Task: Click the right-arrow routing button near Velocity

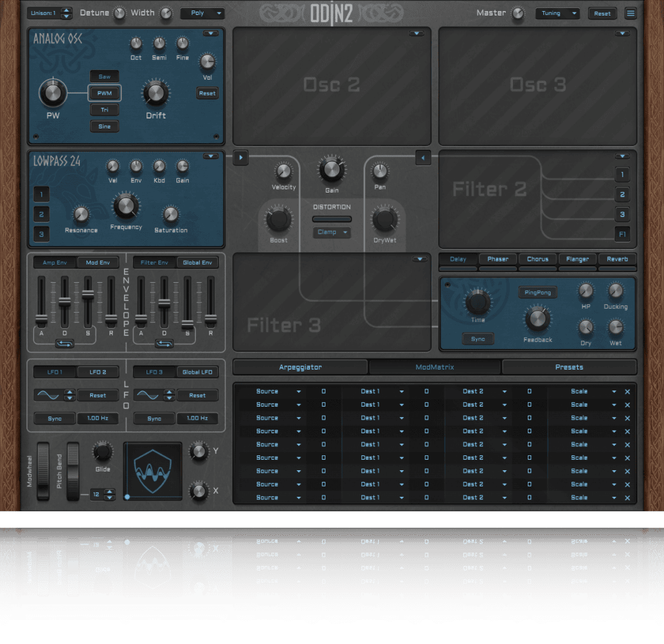Action: coord(241,158)
